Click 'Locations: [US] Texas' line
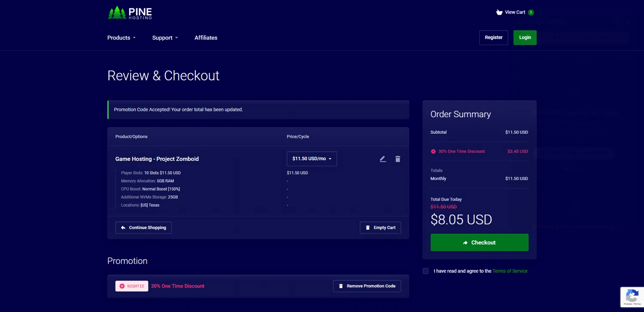 pos(140,205)
